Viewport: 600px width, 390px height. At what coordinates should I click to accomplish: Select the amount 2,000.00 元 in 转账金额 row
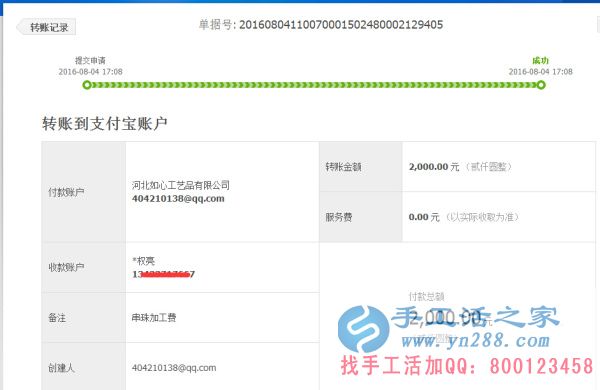(434, 167)
